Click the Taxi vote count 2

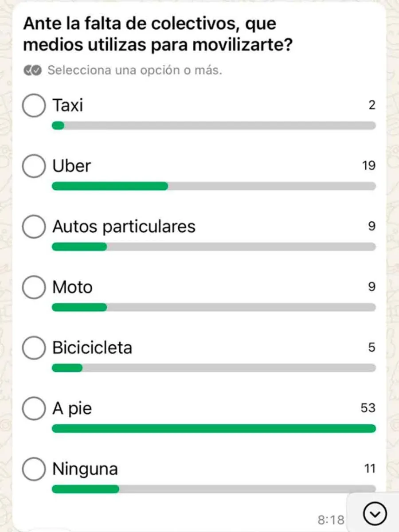pos(372,106)
